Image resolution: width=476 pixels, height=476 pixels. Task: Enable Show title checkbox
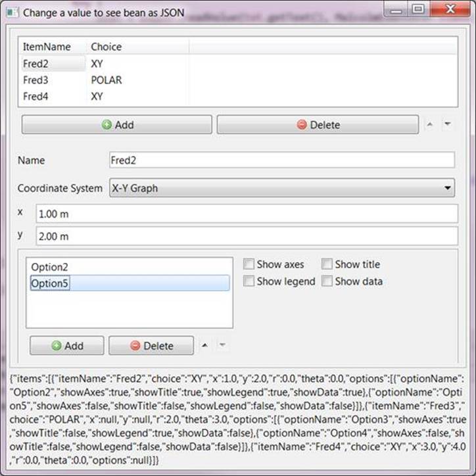(x=327, y=264)
